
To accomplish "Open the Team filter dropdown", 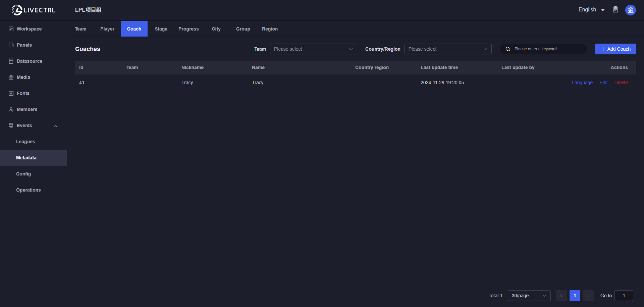I will [313, 49].
